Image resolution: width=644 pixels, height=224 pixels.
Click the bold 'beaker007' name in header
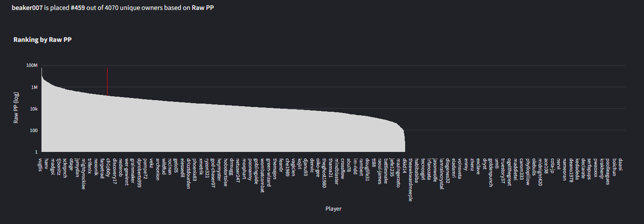click(27, 8)
